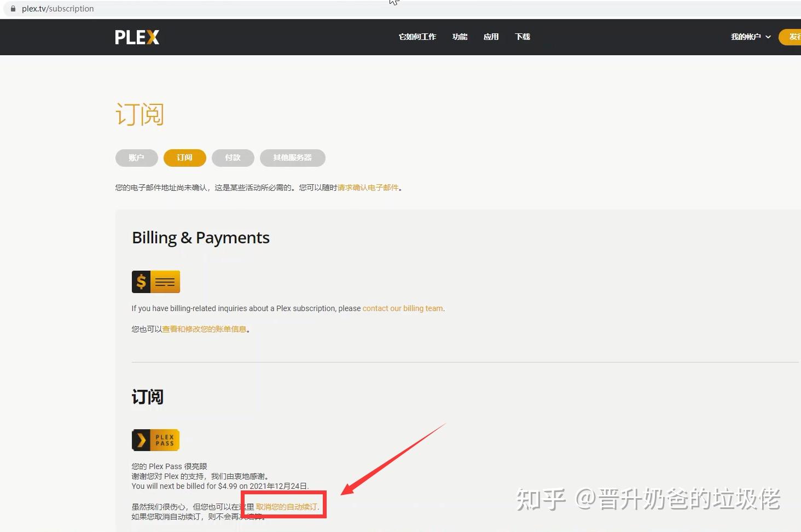Switch to the 其他服务器 tab
Viewport: 801px width, 532px height.
click(x=292, y=157)
